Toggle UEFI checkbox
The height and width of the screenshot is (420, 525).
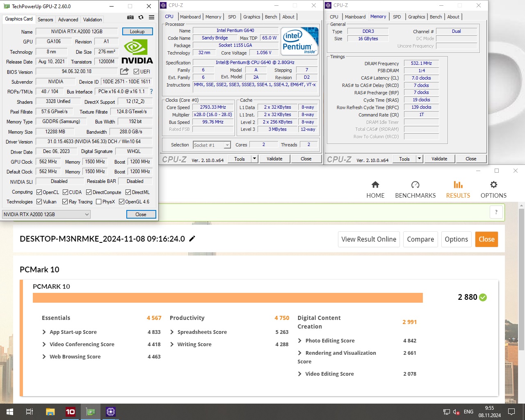click(136, 71)
